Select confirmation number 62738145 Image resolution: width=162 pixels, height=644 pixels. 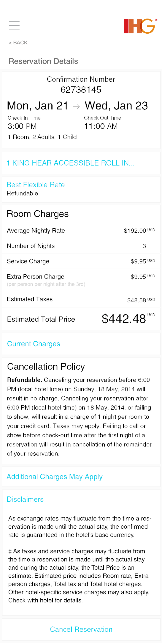click(81, 90)
